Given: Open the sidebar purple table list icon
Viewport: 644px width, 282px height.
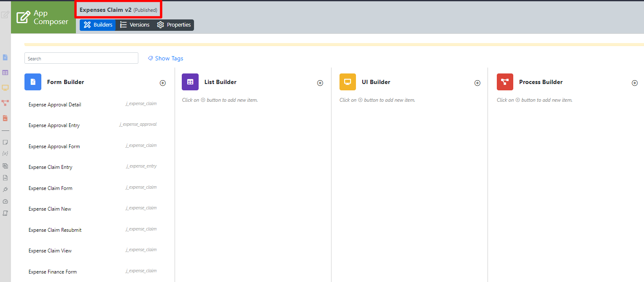Looking at the screenshot, I should (5, 73).
